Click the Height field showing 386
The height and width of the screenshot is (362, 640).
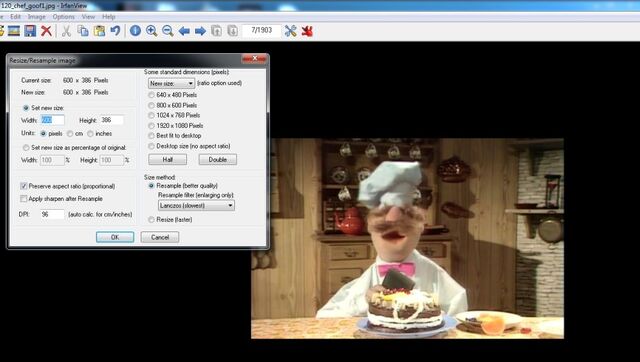(112, 120)
